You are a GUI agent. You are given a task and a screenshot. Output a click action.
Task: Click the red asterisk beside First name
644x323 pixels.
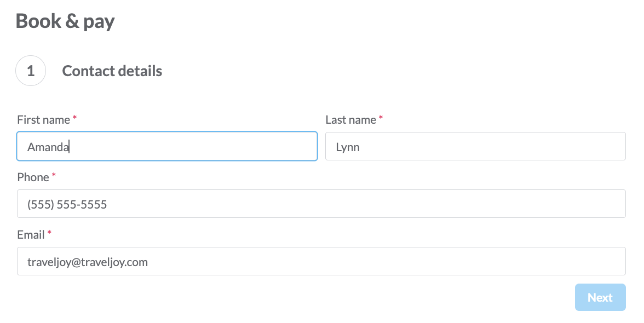pos(74,118)
